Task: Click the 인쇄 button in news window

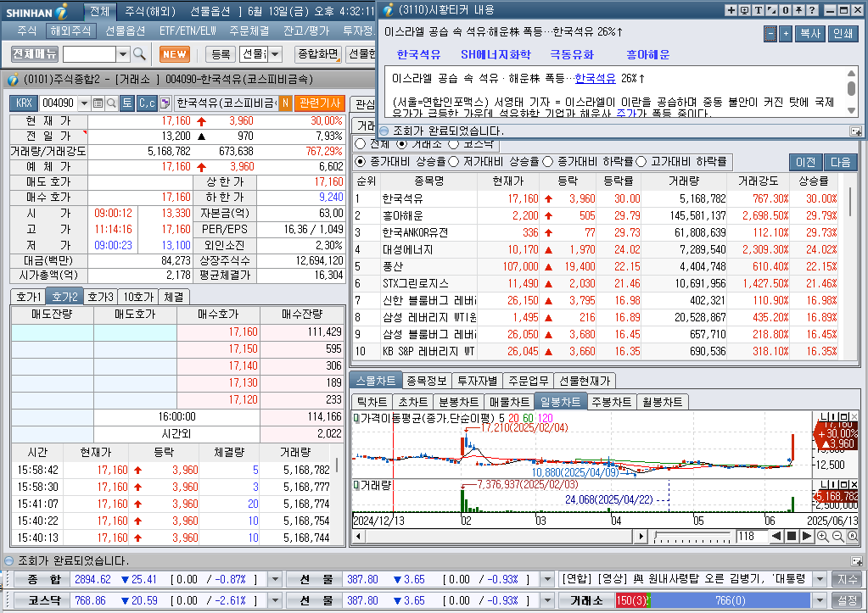Action: [x=843, y=33]
